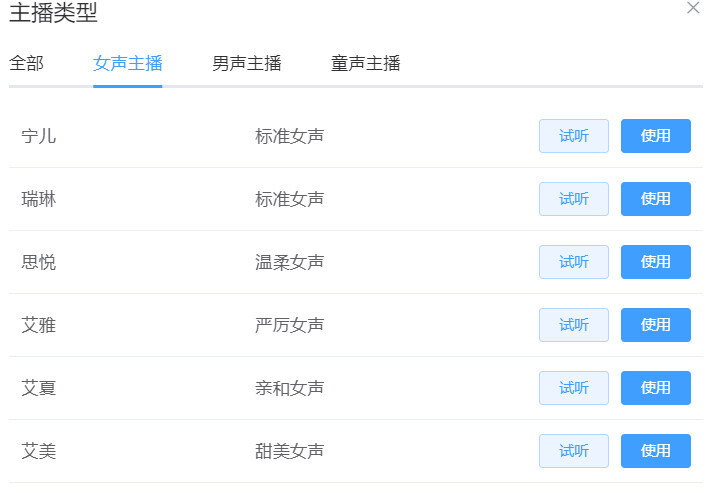The height and width of the screenshot is (493, 724).
Task: Preview the 艾雅 voice
Action: coord(574,325)
